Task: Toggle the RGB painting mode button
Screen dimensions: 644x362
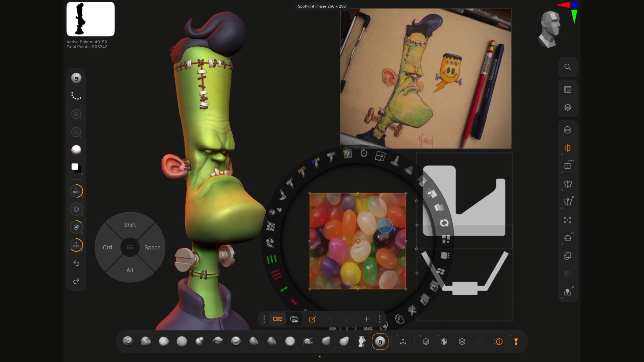Action: pos(76,191)
